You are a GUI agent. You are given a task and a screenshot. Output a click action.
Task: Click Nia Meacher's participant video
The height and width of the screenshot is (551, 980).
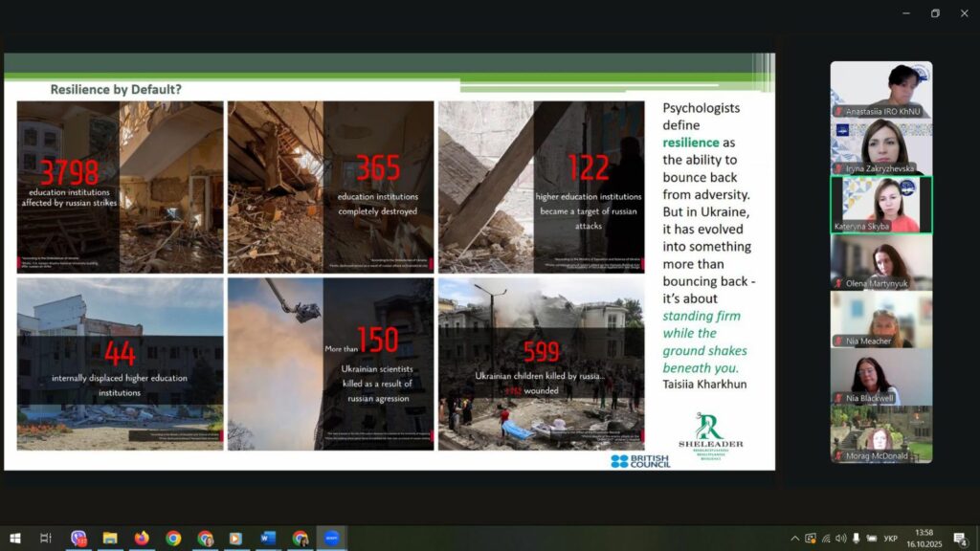(x=880, y=320)
